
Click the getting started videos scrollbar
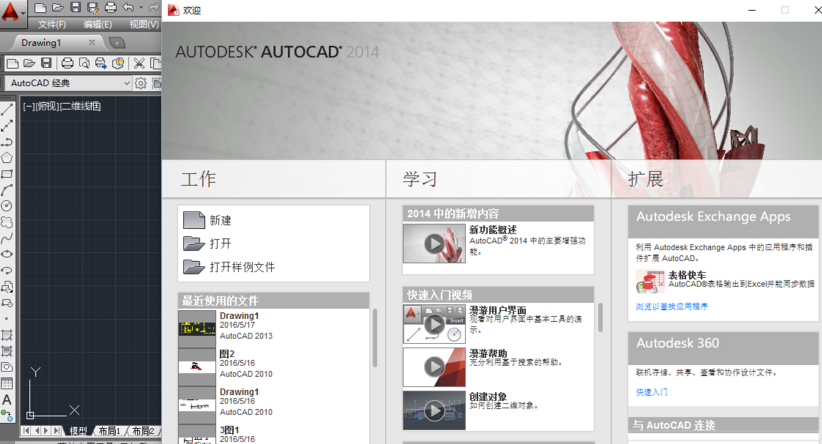[x=600, y=317]
